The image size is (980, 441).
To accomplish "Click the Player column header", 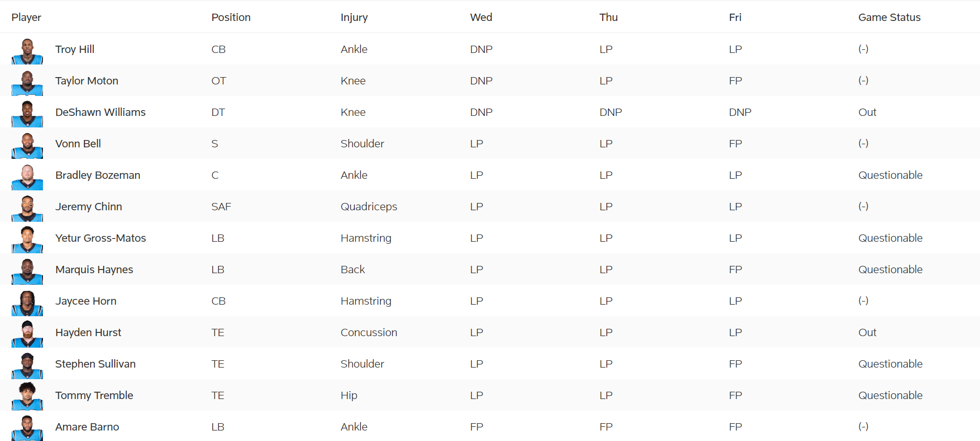I will click(26, 17).
